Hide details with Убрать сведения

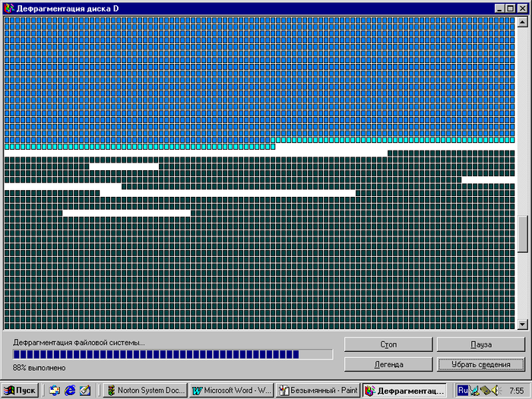pyautogui.click(x=481, y=364)
